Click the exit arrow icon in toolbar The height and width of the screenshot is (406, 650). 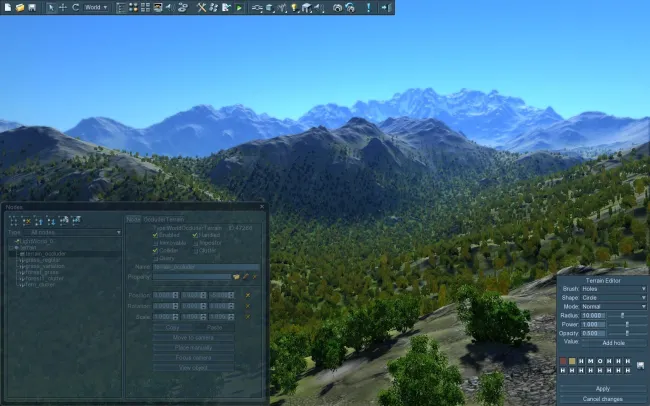[x=386, y=7]
